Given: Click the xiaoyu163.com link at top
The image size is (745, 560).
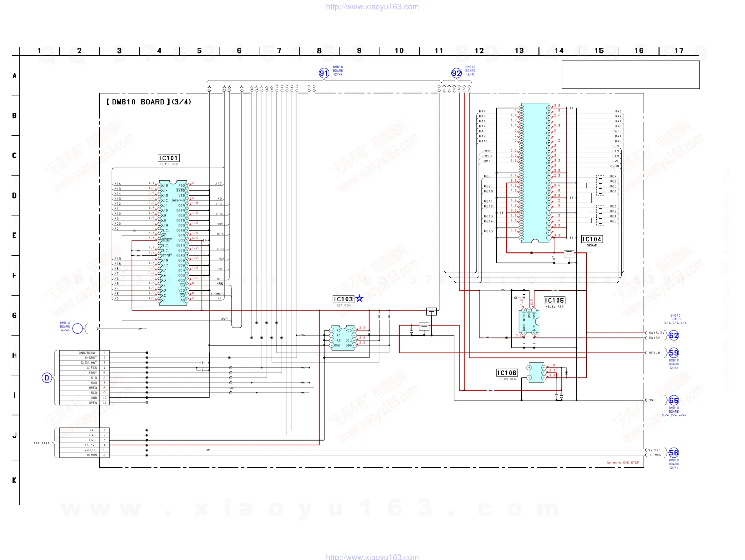Looking at the screenshot, I should pyautogui.click(x=372, y=7).
